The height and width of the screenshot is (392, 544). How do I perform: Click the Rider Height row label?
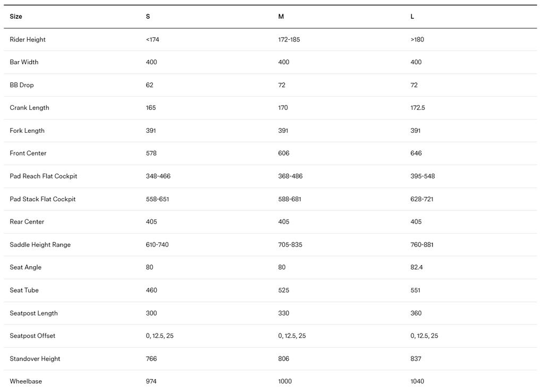pyautogui.click(x=28, y=39)
